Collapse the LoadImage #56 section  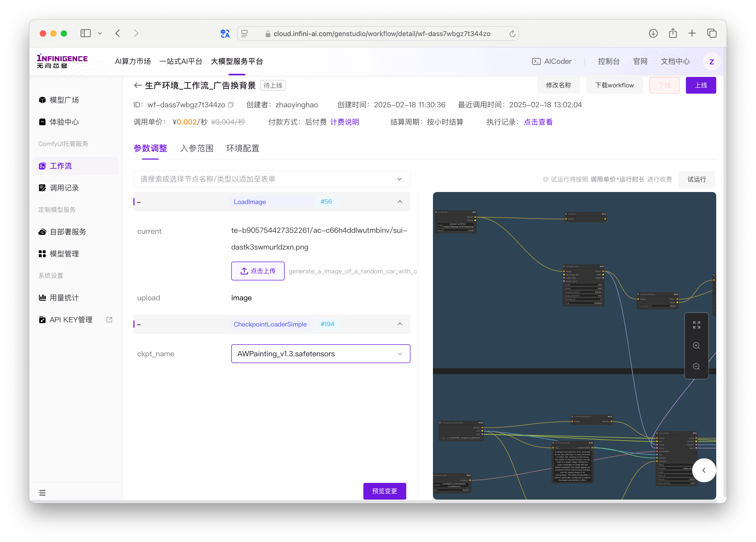click(x=400, y=202)
